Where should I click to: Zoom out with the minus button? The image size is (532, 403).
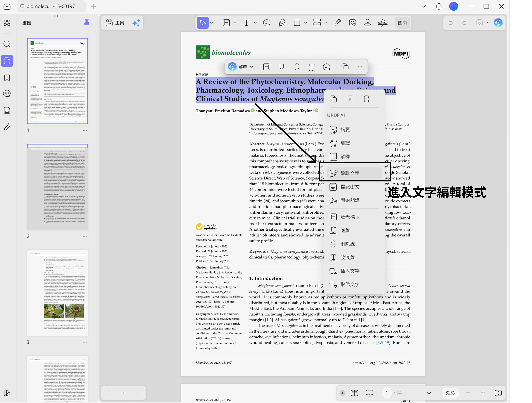[x=468, y=393]
